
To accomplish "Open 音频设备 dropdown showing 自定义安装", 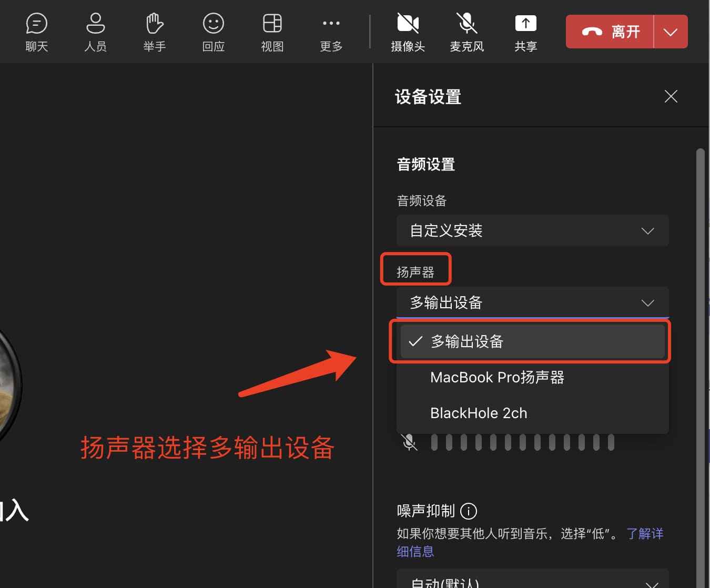I will pyautogui.click(x=532, y=230).
